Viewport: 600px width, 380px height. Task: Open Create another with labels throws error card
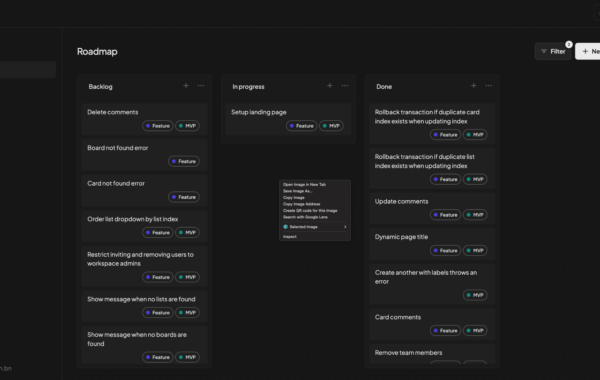[432, 284]
